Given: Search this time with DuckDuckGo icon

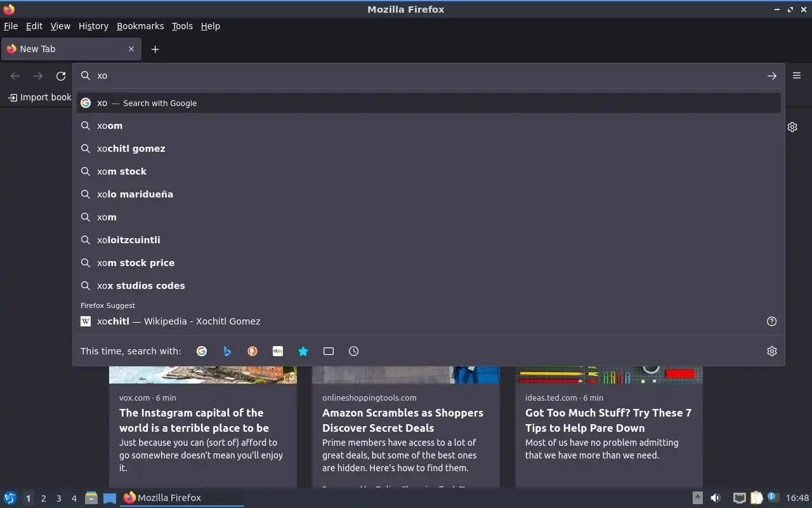Looking at the screenshot, I should (x=252, y=351).
